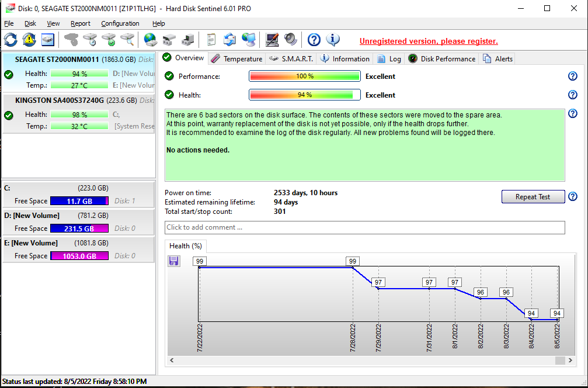Click the disk with green checkmark icon
Image resolution: width=588 pixels, height=388 pixels.
click(109, 39)
